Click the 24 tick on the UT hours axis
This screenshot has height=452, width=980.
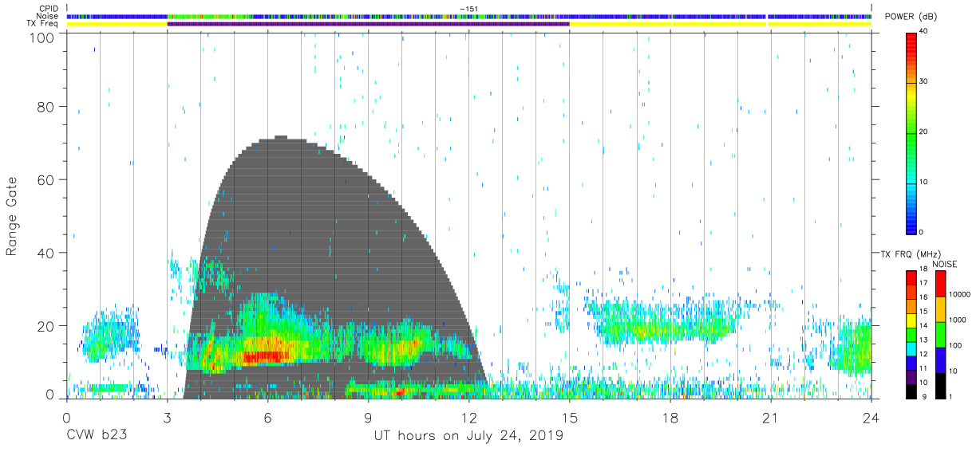(871, 416)
